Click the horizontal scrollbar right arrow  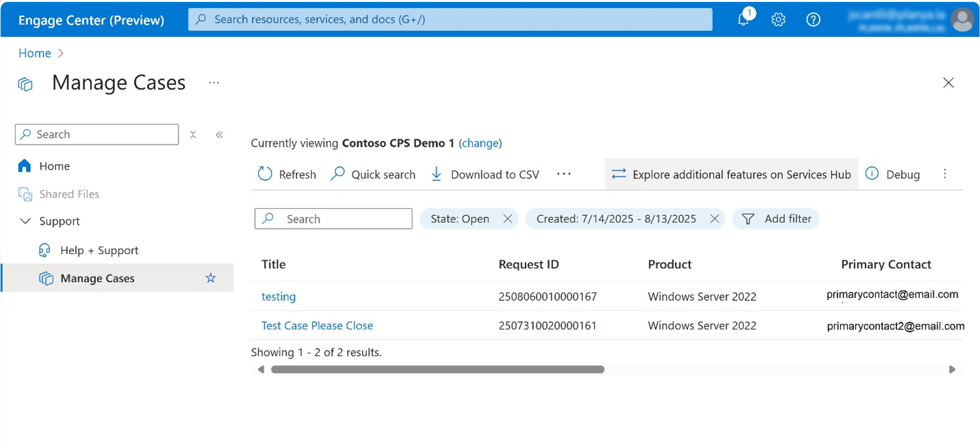[952, 370]
